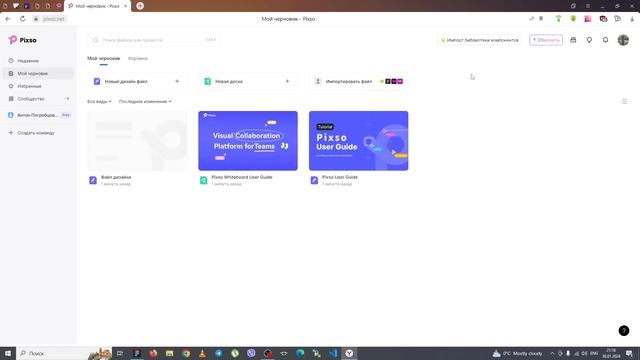This screenshot has width=640, height=360.
Task: Click the plus on Новый дизайн файл
Action: click(x=177, y=81)
